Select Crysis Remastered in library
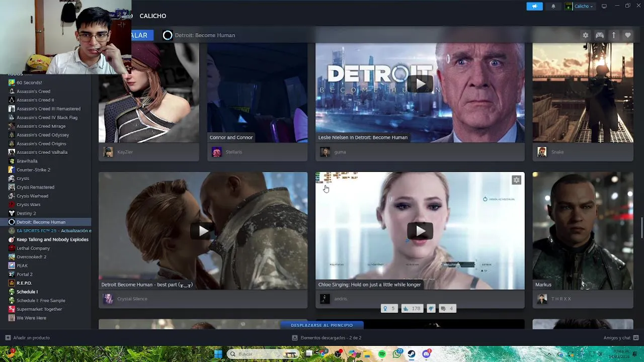Image resolution: width=644 pixels, height=362 pixels. coord(35,187)
